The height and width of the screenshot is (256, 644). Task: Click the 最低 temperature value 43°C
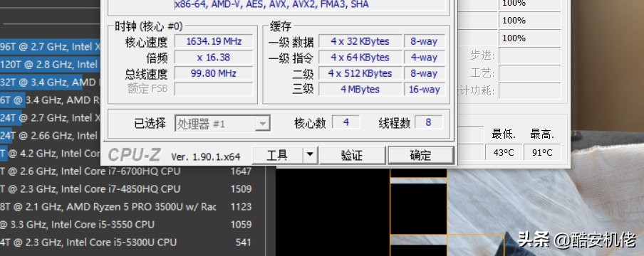point(504,152)
